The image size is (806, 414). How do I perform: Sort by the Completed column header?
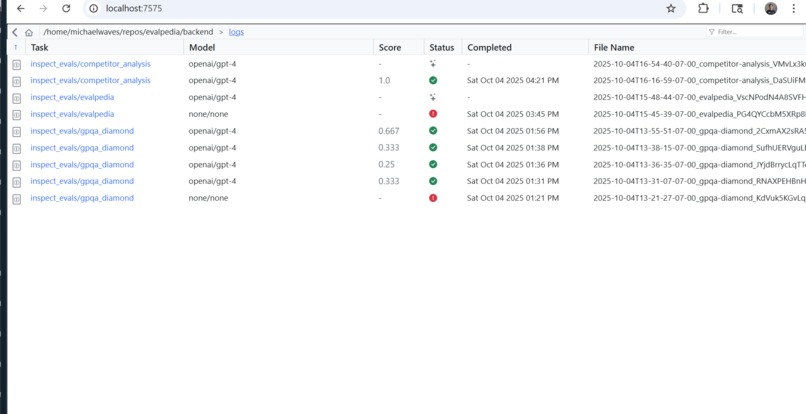pyautogui.click(x=489, y=47)
